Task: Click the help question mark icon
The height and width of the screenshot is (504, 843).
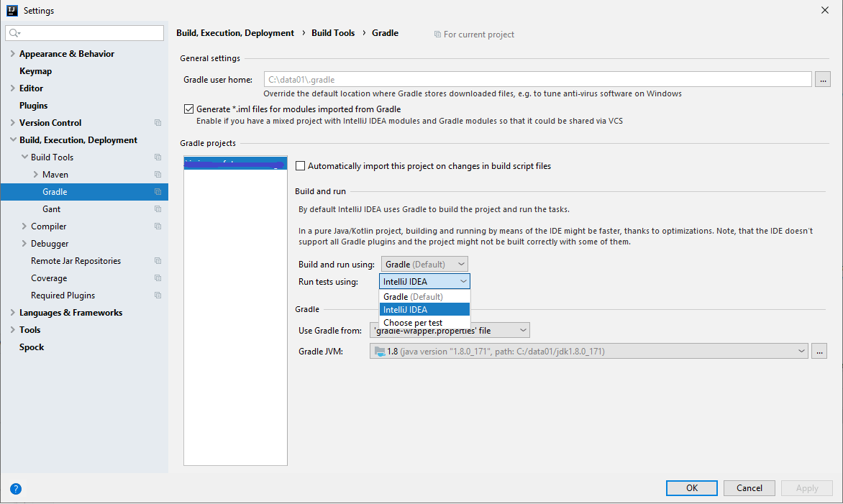Action: tap(16, 488)
